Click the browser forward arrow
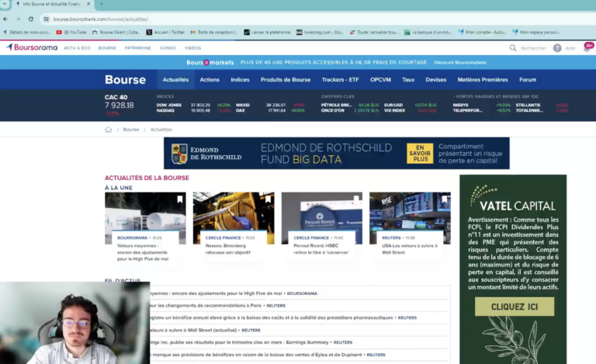Viewport: 596px width, 364px height. coord(18,19)
